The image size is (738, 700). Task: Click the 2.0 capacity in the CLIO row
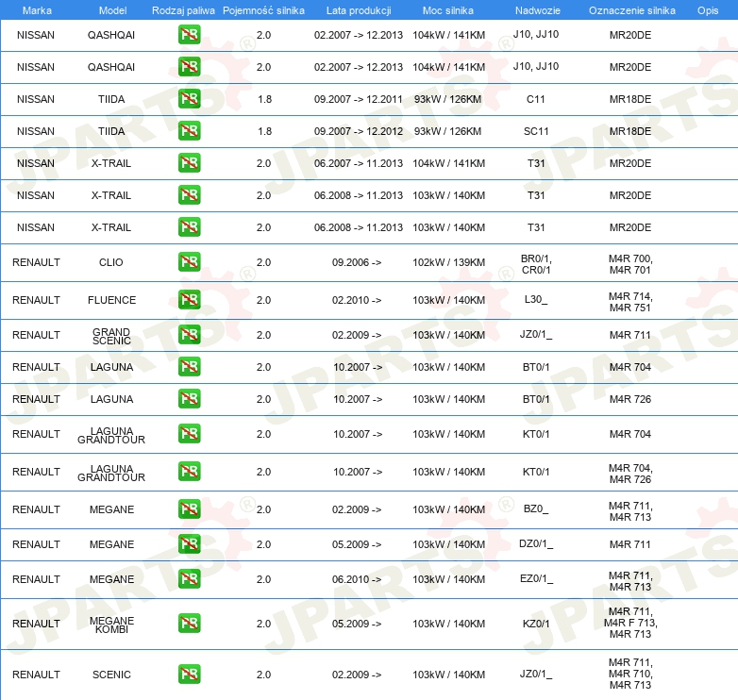click(x=263, y=262)
